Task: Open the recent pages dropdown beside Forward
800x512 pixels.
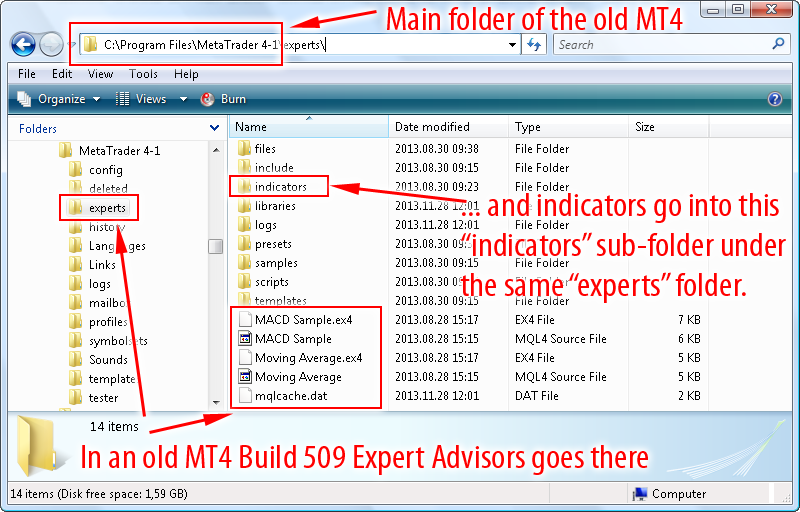Action: coord(72,45)
